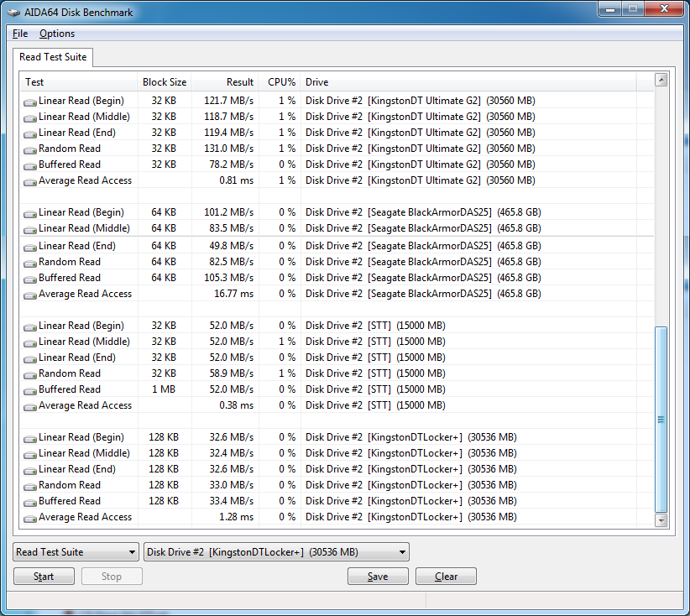Open the Options menu

[57, 34]
